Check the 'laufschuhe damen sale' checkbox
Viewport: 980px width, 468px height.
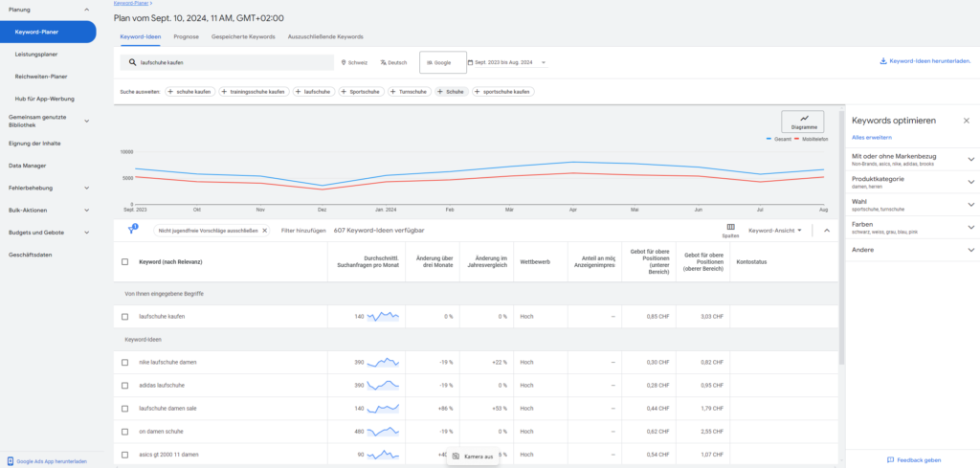[x=125, y=409]
